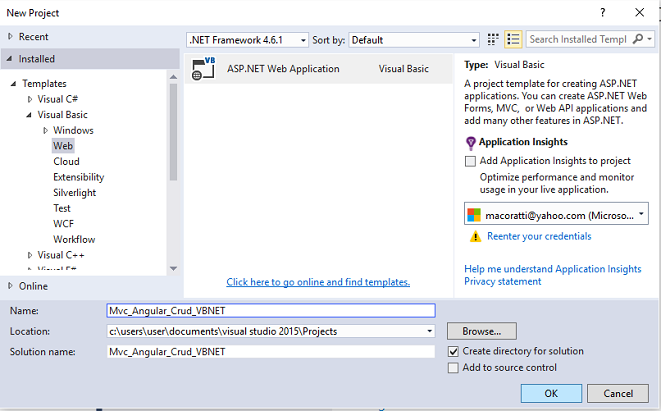Click Reenter your credentials link
The width and height of the screenshot is (661, 411).
[x=539, y=236]
